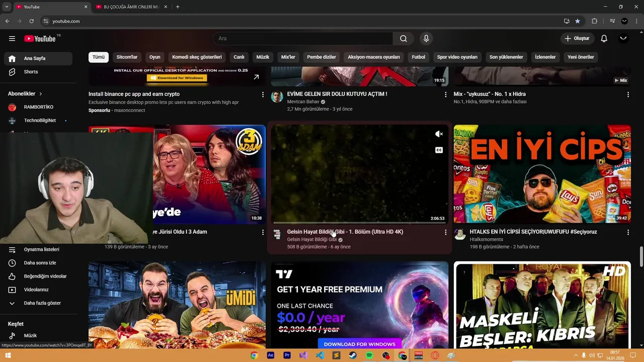Open EN İYİ CİPS video thumbnail
644x362 pixels.
coord(542,173)
